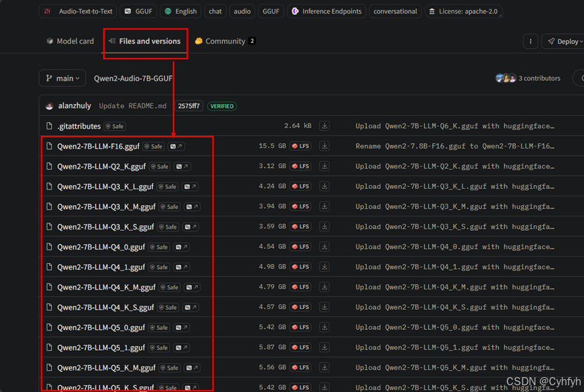Download Qwen2-7B-LLM-Q4_1.gguf via its download icon

(x=324, y=267)
